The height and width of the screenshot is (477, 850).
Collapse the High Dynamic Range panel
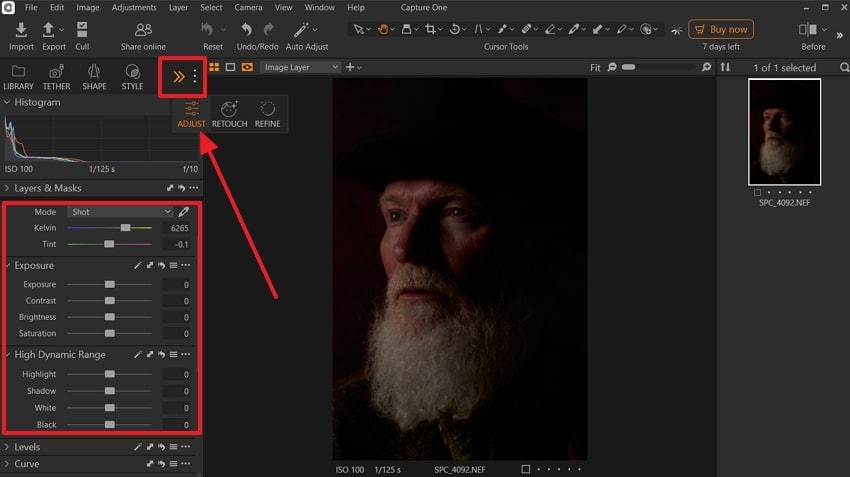pos(8,354)
